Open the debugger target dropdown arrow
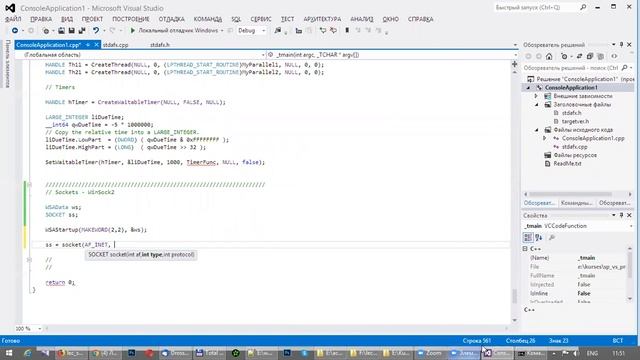Screen dimensions: 640x360 point(222,31)
